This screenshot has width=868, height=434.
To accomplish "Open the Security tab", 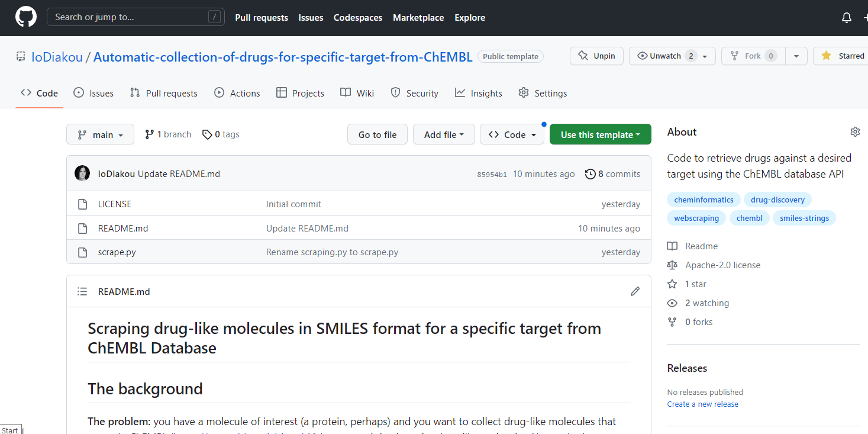I will pyautogui.click(x=414, y=93).
